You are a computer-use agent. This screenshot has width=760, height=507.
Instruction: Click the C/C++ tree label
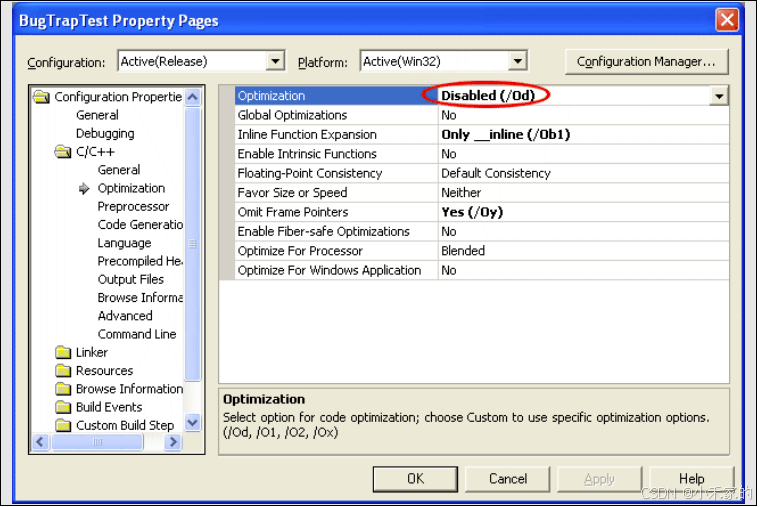coord(95,152)
